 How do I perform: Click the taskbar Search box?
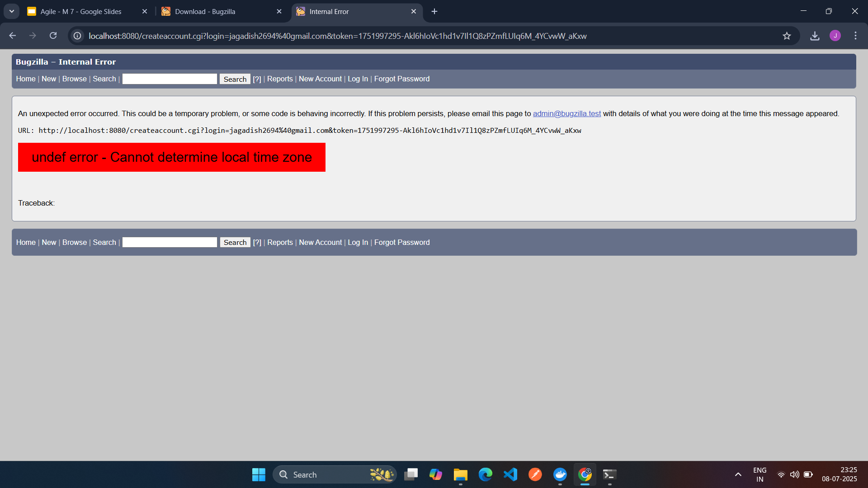click(335, 474)
